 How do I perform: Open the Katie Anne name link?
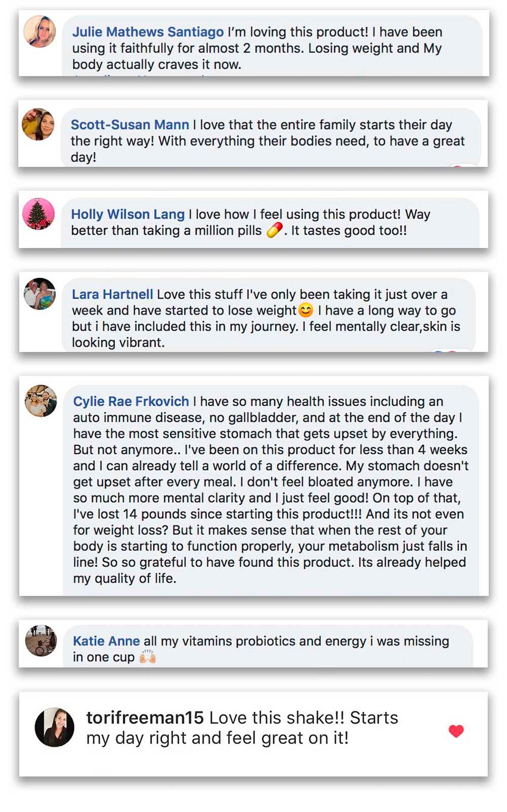pyautogui.click(x=106, y=641)
